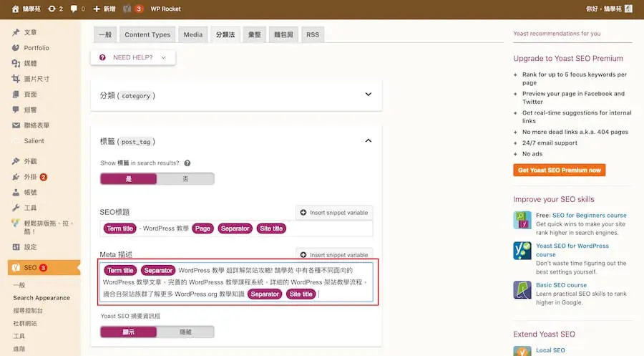Click the user avatar in admin bar
The image size is (644, 356).
(628, 9)
